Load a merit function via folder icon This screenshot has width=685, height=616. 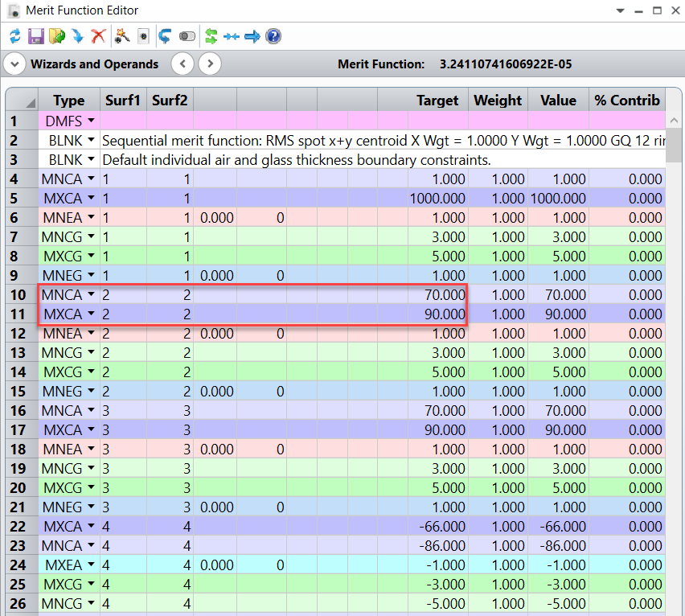[x=57, y=36]
